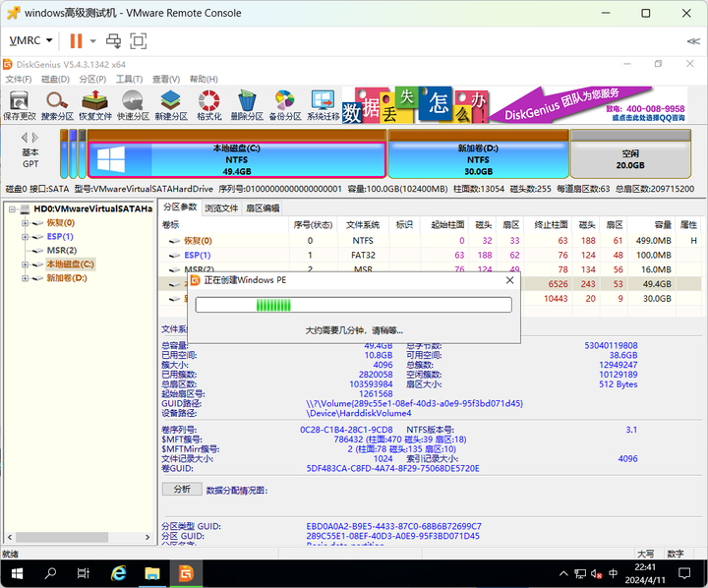Click the 保存更改 toolbar icon
The height and width of the screenshot is (588, 708).
[20, 105]
